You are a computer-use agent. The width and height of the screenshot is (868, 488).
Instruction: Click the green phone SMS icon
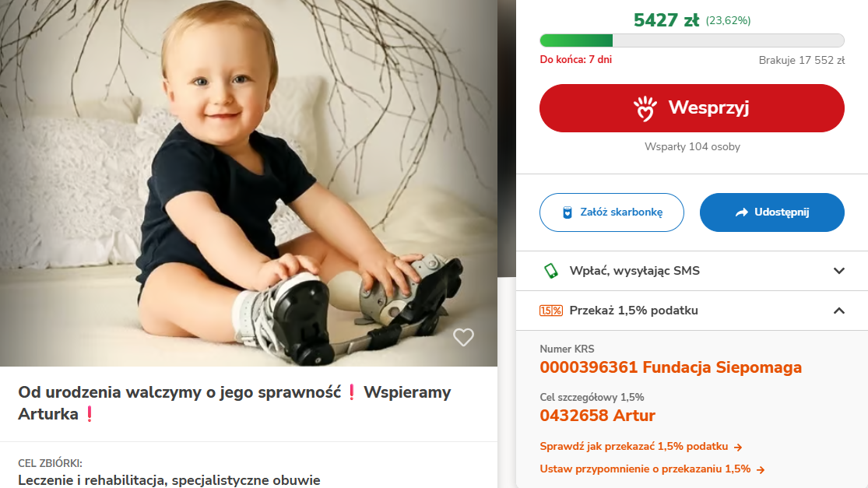tap(550, 271)
